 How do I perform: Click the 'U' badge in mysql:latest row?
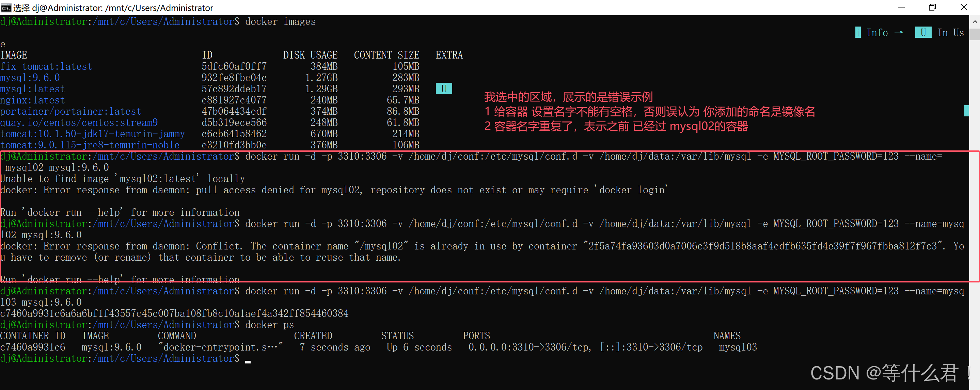pyautogui.click(x=444, y=88)
